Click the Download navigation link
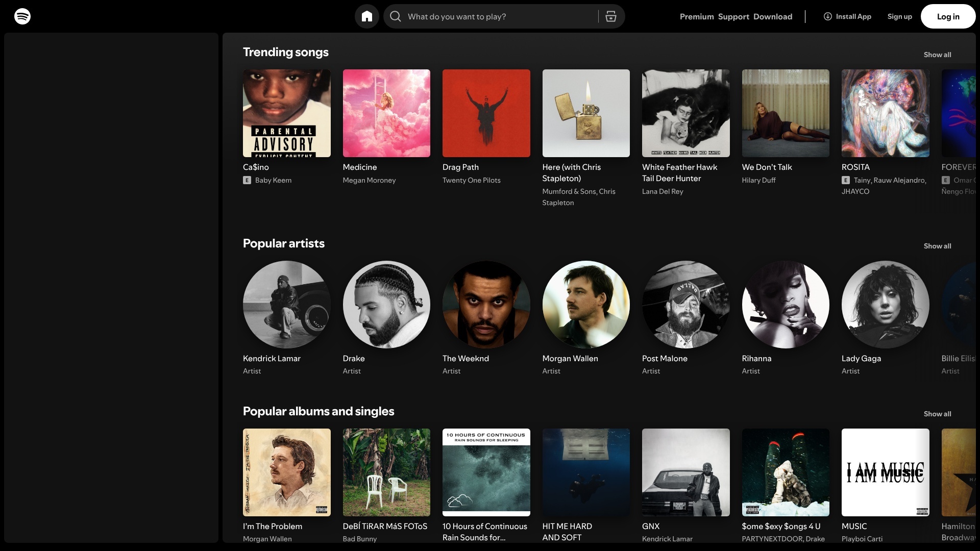Viewport: 980px width, 551px height. click(x=773, y=16)
